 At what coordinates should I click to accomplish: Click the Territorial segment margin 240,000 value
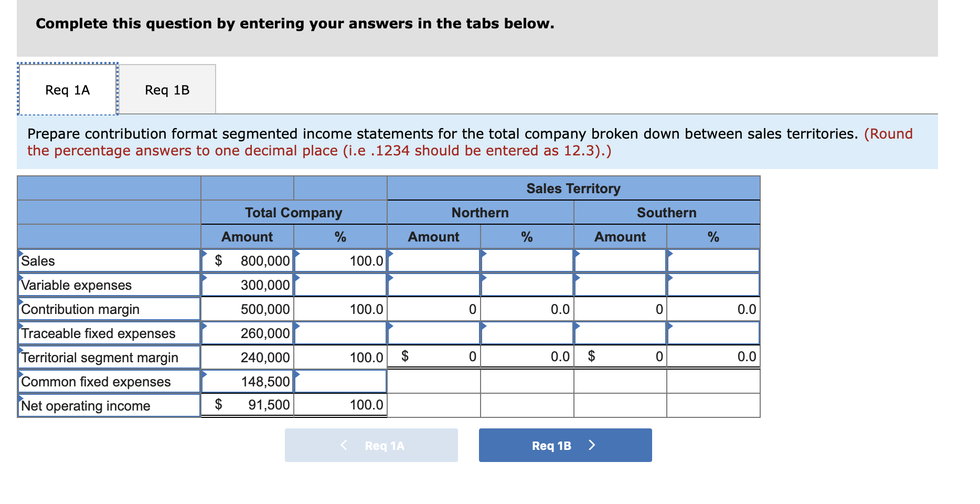click(247, 357)
